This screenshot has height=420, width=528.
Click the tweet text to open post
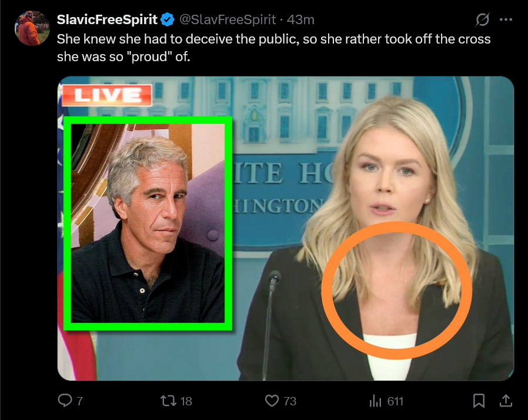click(x=273, y=48)
